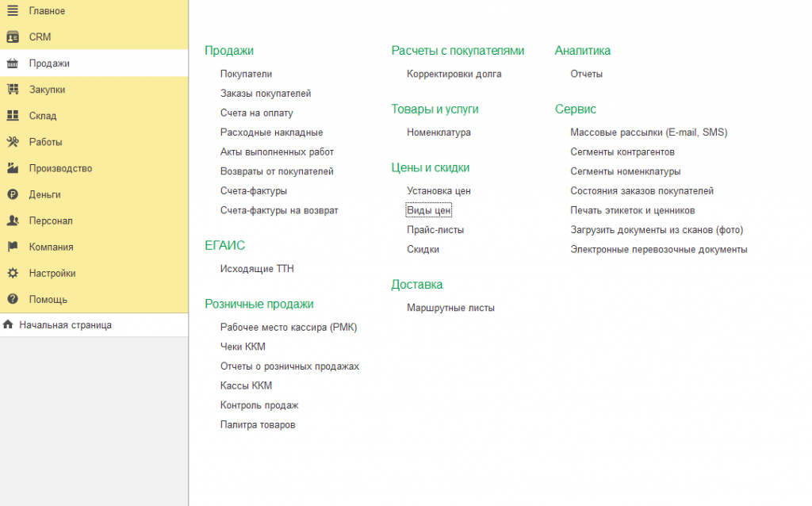This screenshot has width=812, height=506.
Task: Open the Главное section
Action: 94,11
